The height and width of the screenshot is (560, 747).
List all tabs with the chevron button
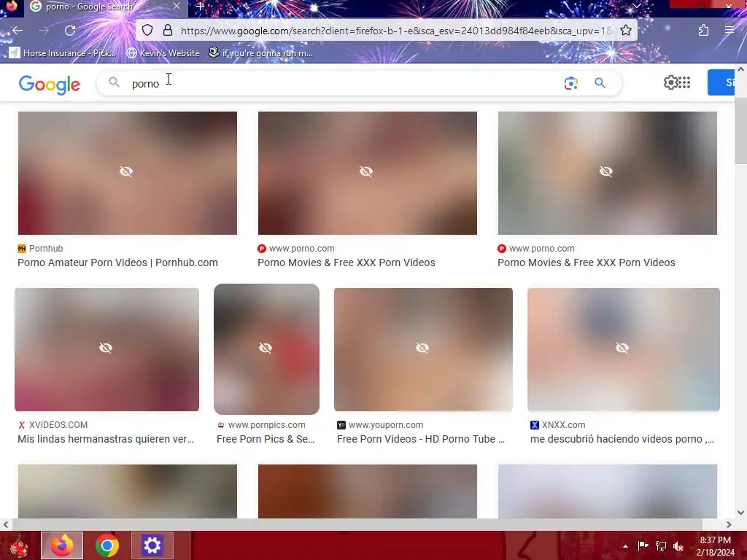pos(636,6)
